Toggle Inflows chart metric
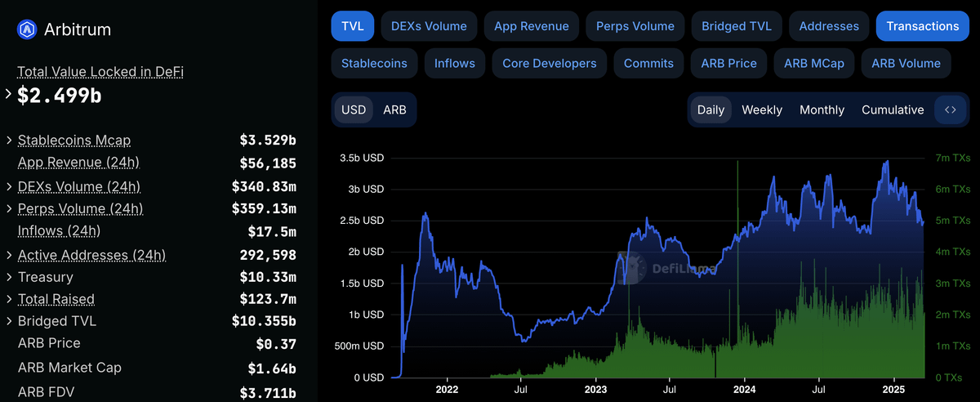This screenshot has width=980, height=402. [455, 63]
